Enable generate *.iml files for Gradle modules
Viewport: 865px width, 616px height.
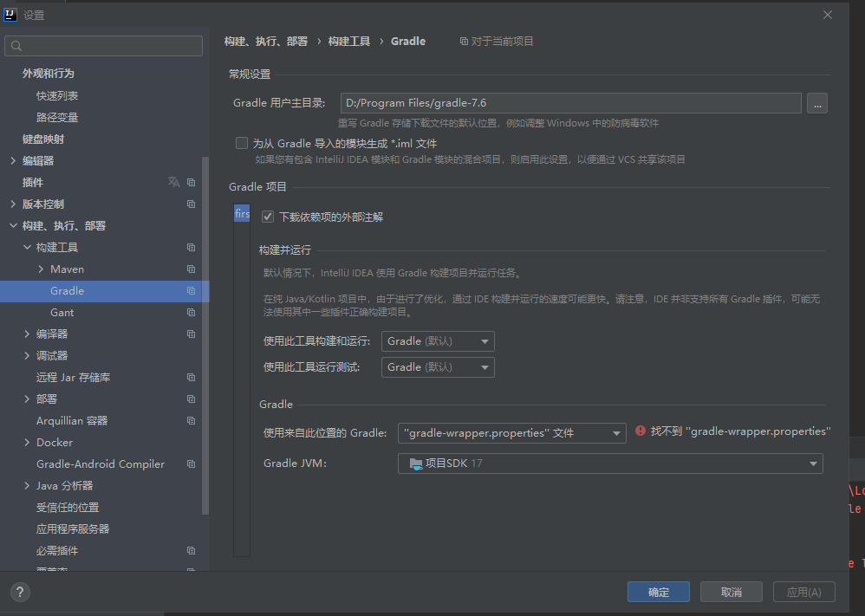242,143
